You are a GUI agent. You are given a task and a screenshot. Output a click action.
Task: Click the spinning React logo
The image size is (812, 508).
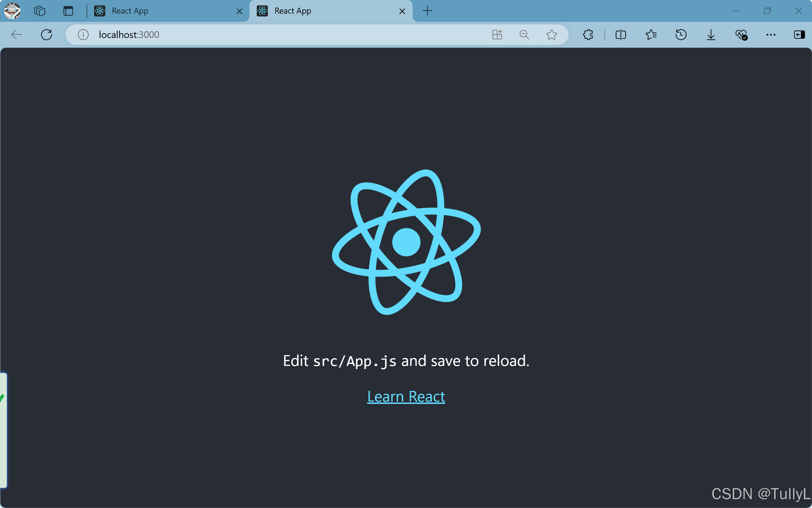(x=406, y=242)
